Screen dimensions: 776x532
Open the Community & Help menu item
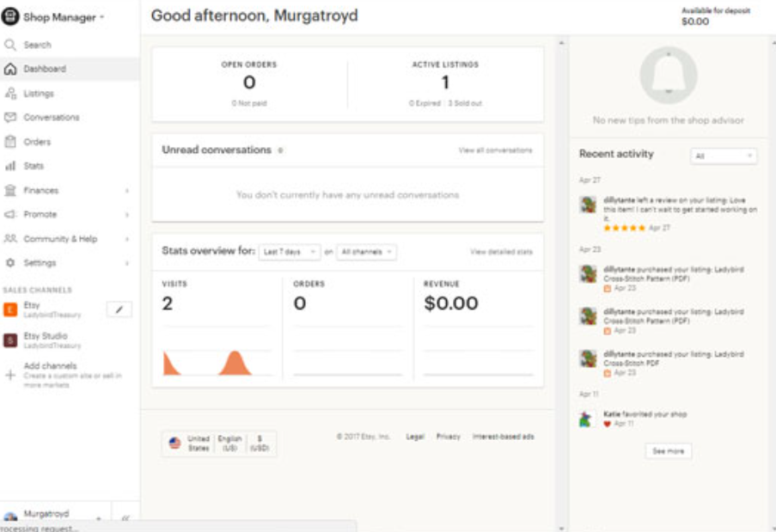click(x=60, y=239)
